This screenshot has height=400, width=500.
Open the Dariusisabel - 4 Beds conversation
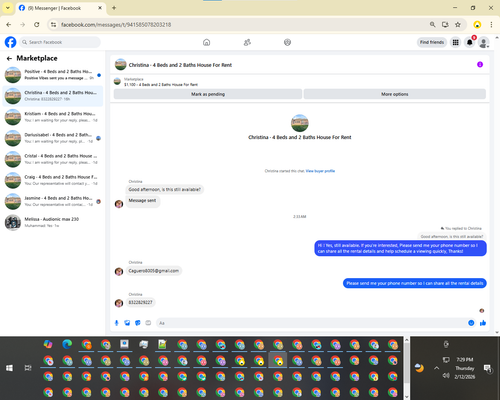53,138
